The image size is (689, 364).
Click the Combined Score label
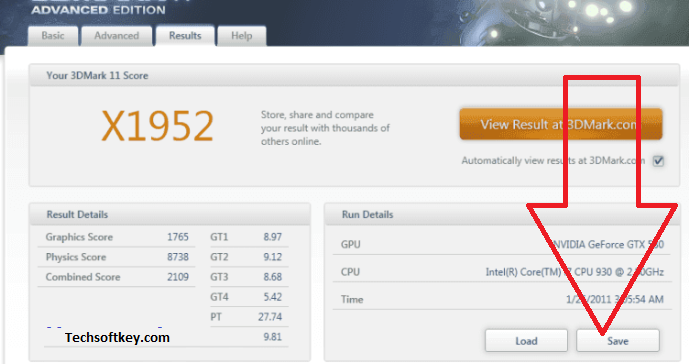pyautogui.click(x=83, y=277)
